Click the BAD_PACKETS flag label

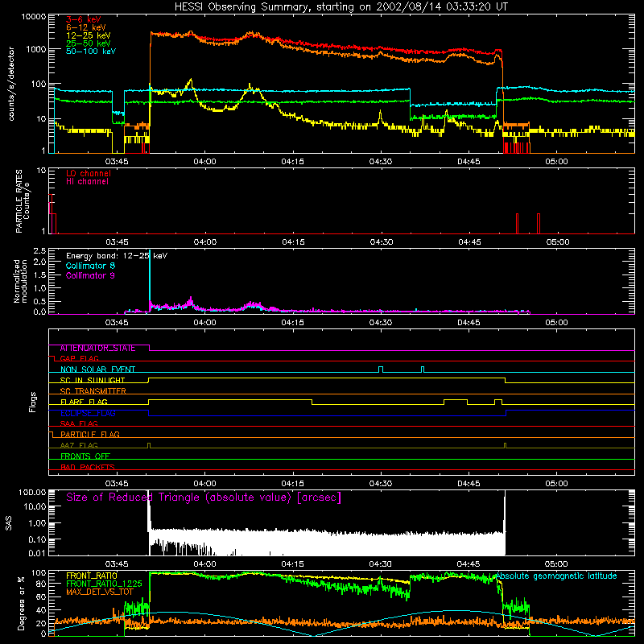(x=88, y=467)
